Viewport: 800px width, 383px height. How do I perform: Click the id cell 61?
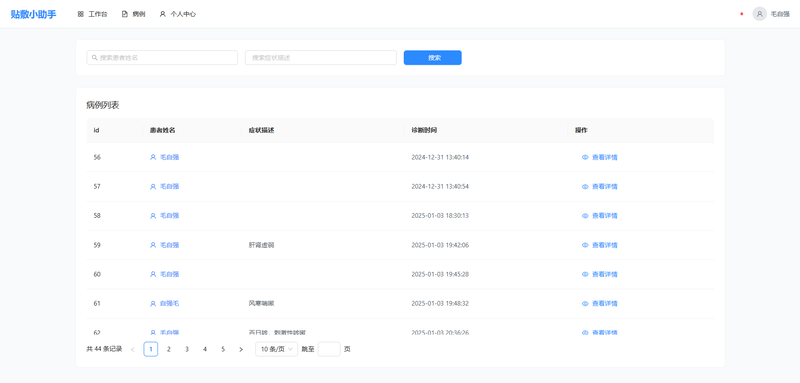97,303
